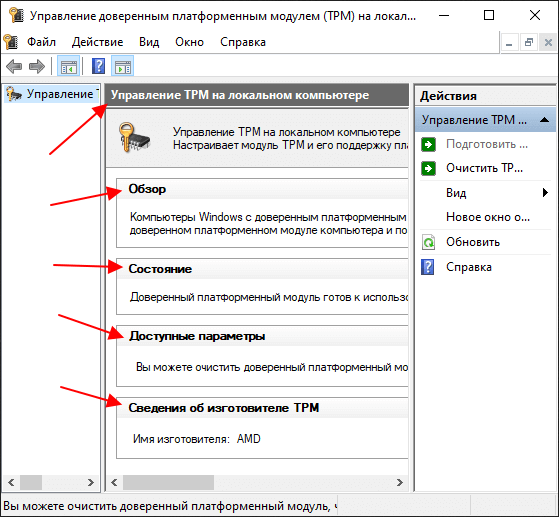Image resolution: width=559 pixels, height=517 pixels.
Task: Click right arrow of left pane scrollbar
Action: tap(91, 483)
